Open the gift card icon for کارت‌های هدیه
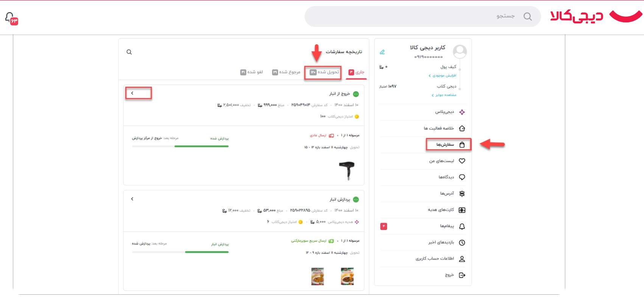The height and width of the screenshot is (300, 644). point(462,210)
